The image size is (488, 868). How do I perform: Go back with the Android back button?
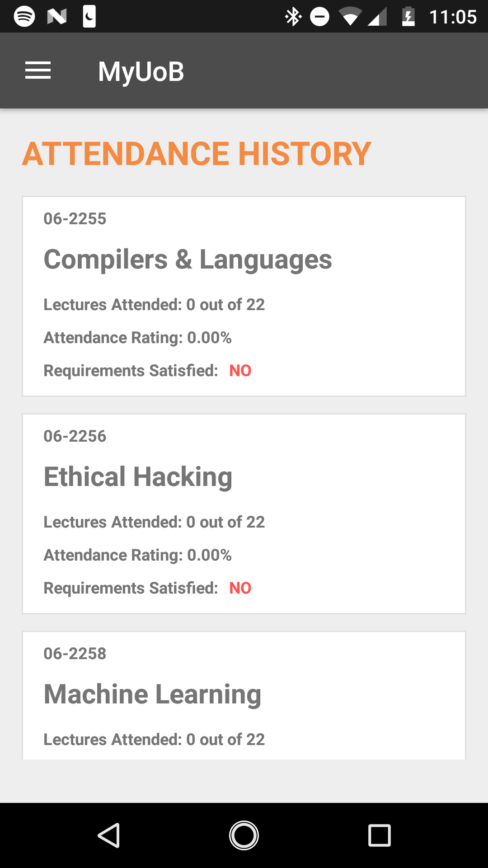click(109, 835)
